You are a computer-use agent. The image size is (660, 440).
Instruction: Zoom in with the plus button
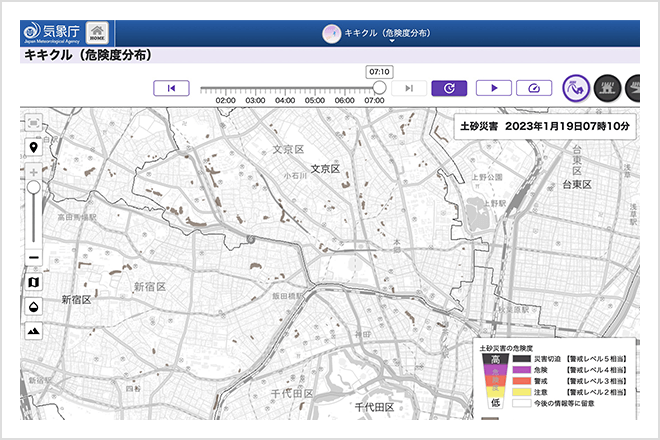pyautogui.click(x=34, y=172)
